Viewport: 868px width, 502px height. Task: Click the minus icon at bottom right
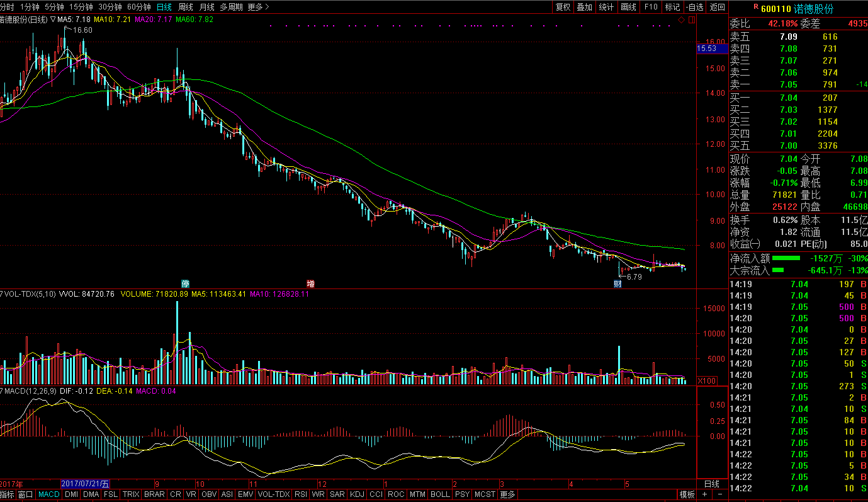click(x=720, y=494)
